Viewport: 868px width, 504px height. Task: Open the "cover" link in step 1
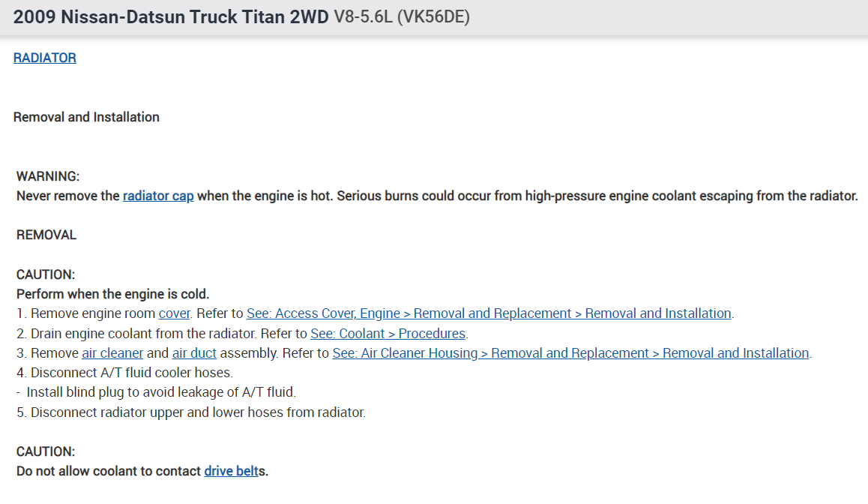click(175, 313)
